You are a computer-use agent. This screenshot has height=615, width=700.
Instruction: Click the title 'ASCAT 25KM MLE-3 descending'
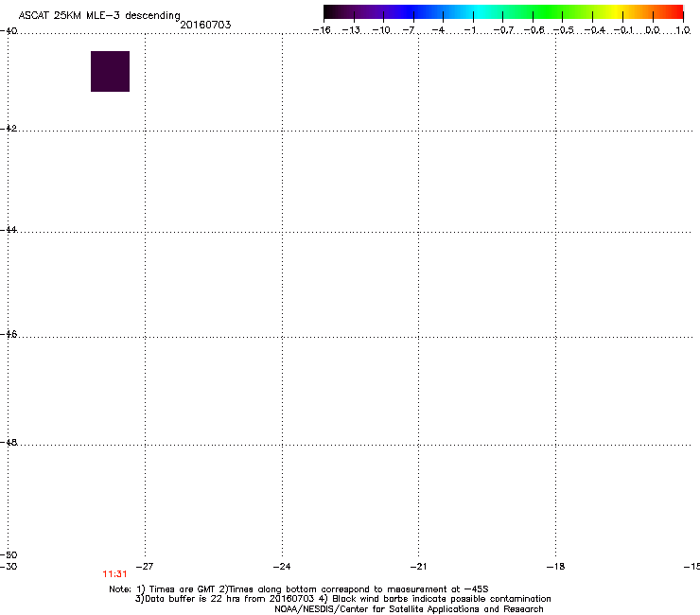coord(99,16)
